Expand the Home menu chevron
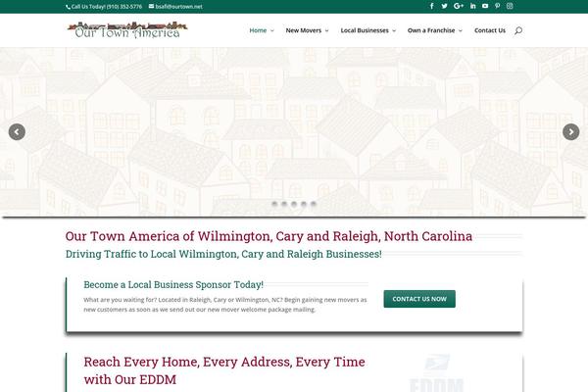The image size is (588, 392). pyautogui.click(x=272, y=30)
